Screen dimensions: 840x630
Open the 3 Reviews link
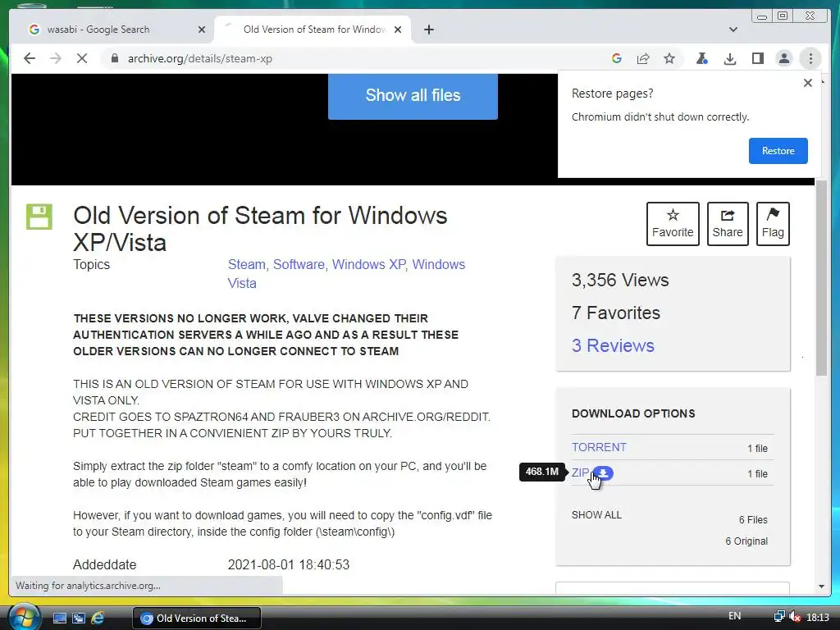613,345
